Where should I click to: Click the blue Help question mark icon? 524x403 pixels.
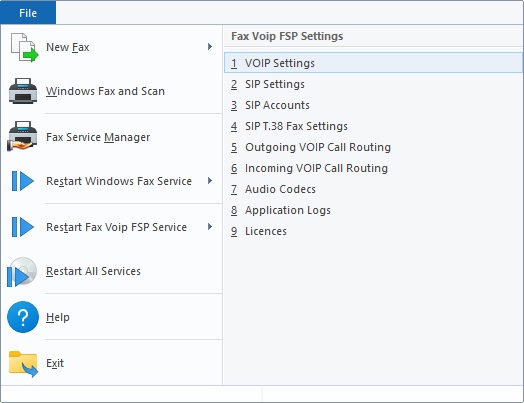(23, 317)
